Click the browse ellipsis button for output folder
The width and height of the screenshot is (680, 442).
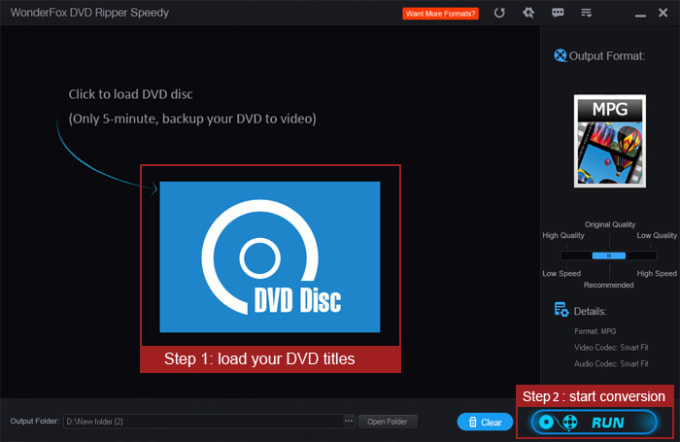tap(349, 421)
